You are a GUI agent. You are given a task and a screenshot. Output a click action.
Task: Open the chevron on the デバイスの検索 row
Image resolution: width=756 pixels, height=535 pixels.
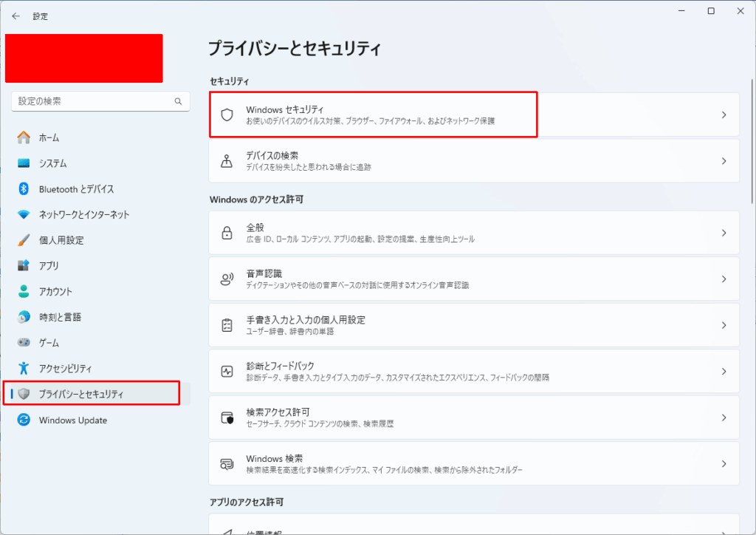pyautogui.click(x=724, y=161)
